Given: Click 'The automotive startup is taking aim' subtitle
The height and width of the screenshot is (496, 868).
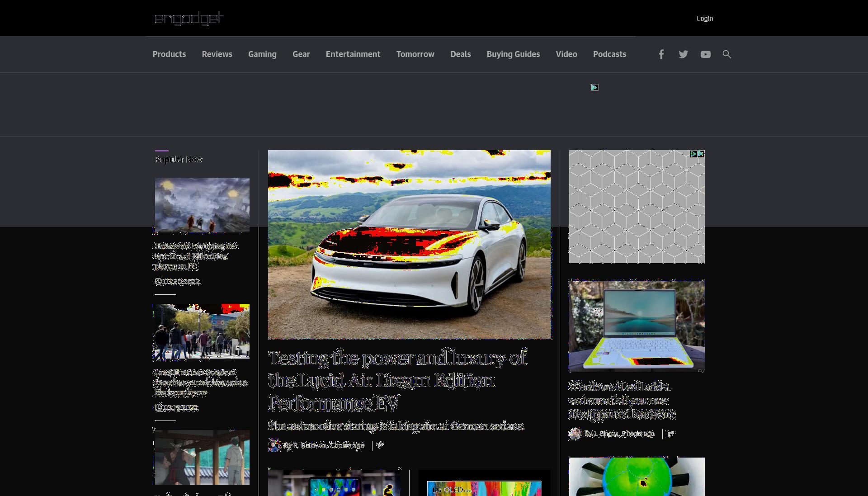Looking at the screenshot, I should coord(396,426).
